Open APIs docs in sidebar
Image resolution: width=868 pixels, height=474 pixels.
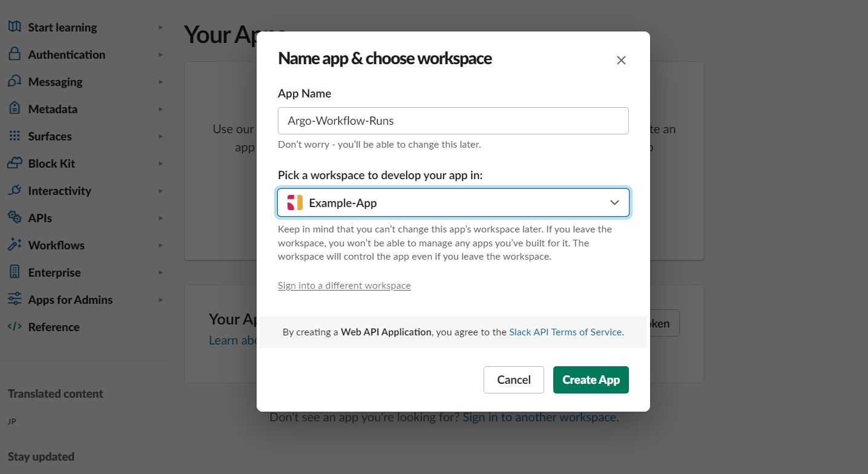tap(40, 218)
